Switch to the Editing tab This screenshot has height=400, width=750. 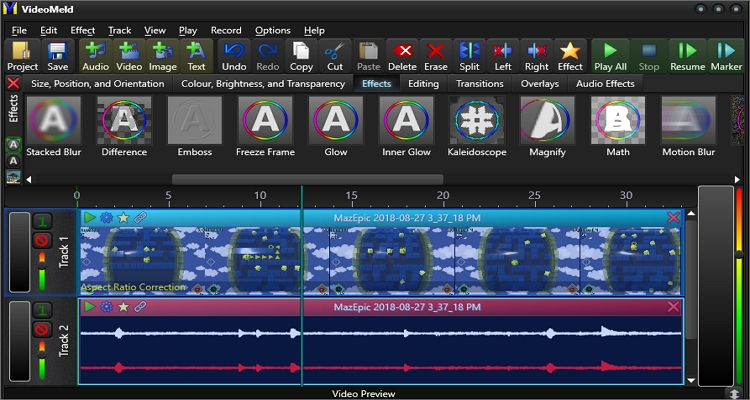(x=423, y=84)
